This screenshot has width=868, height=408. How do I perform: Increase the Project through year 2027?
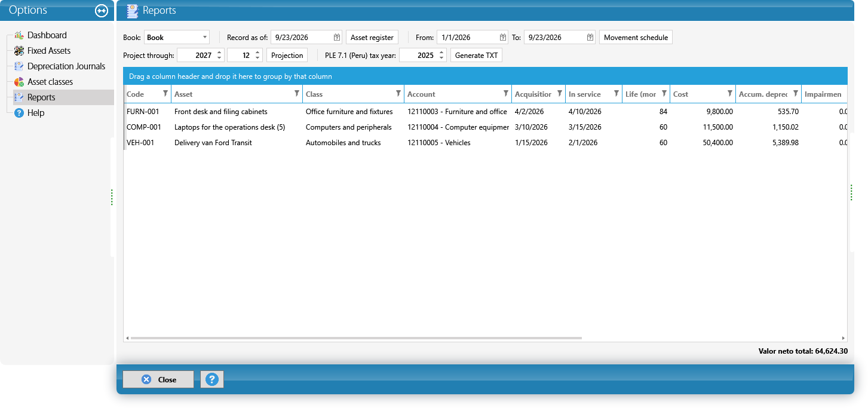[x=219, y=52]
